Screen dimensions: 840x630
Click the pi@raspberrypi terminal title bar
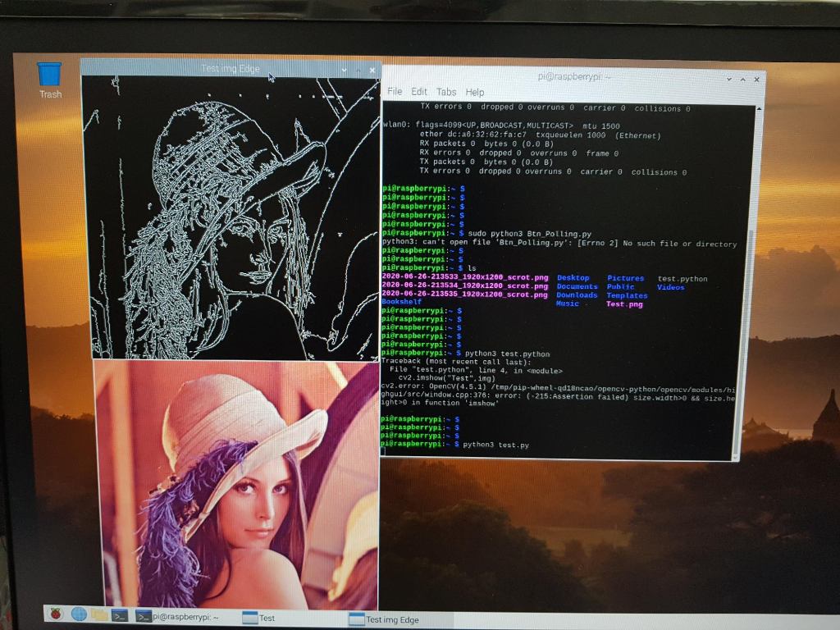(x=573, y=77)
